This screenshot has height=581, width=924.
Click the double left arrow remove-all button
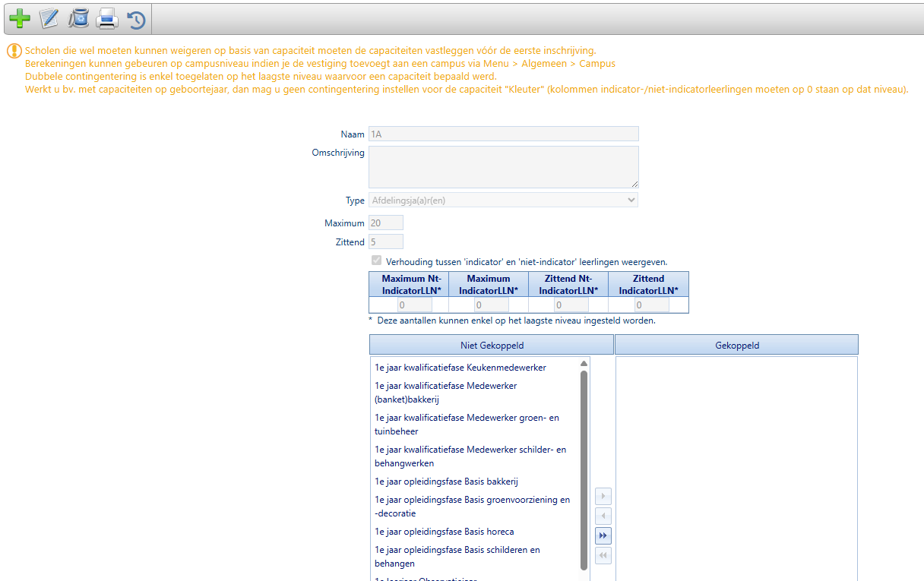(x=603, y=556)
